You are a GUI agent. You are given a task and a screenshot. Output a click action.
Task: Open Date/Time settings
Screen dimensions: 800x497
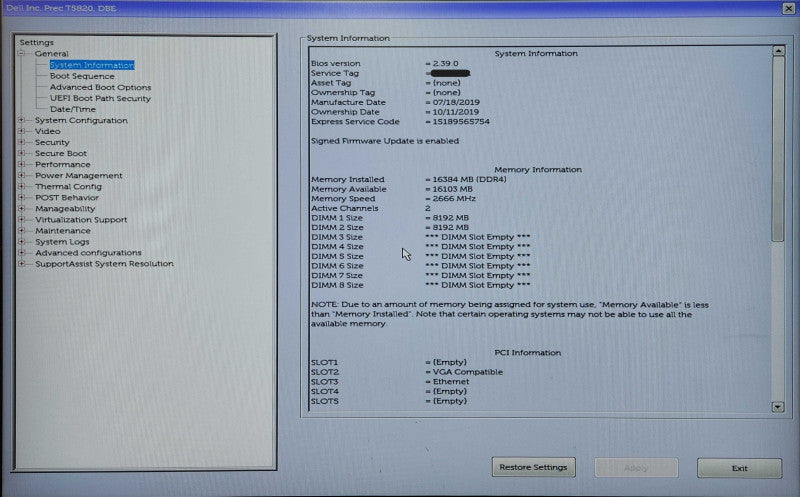[x=72, y=109]
